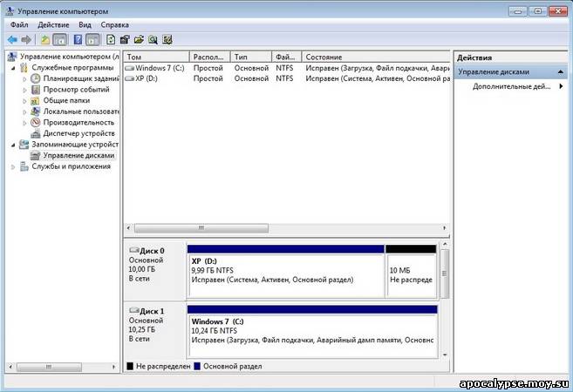Image resolution: width=573 pixels, height=392 pixels.
Task: Click the right arrow of volume list scrollbar
Action: (445, 227)
